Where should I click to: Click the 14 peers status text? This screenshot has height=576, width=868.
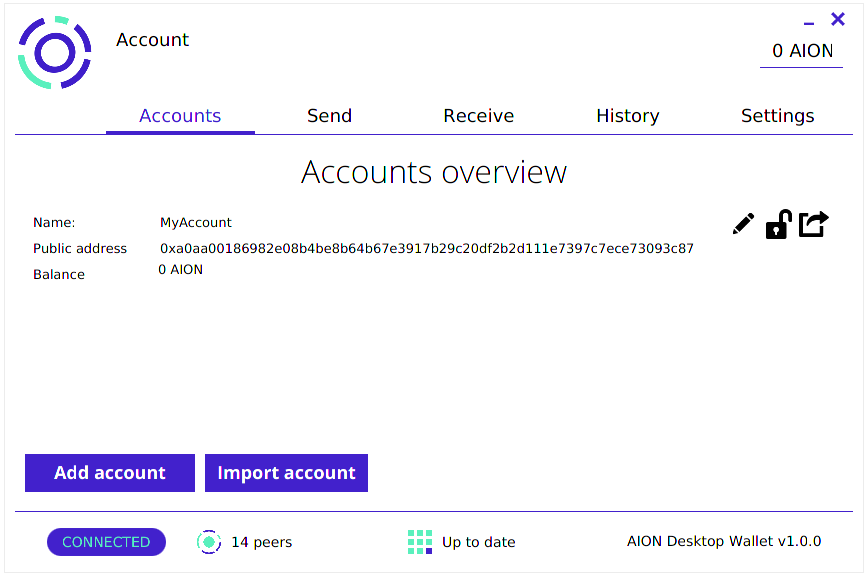[261, 542]
